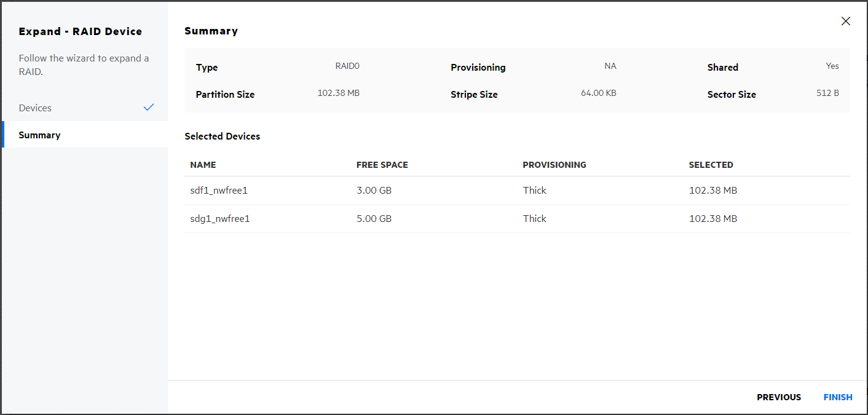Select the Summary wizard step
This screenshot has height=415, width=868.
[x=40, y=135]
